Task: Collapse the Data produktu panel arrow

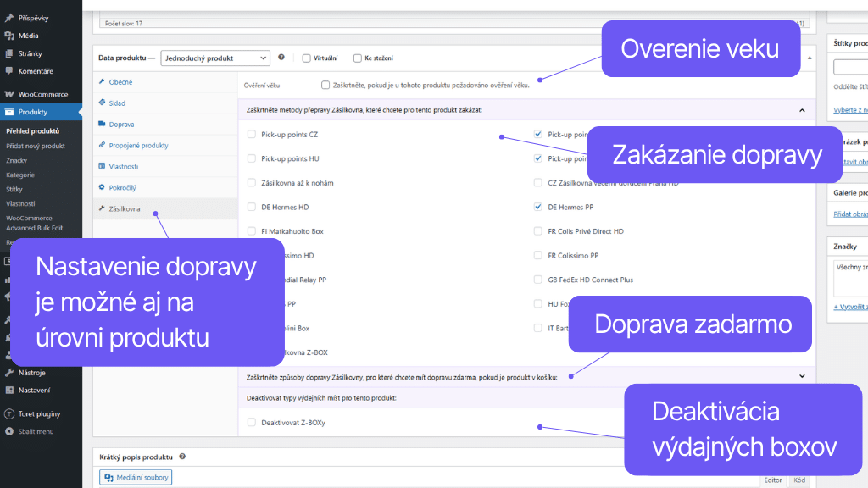Action: coord(810,58)
